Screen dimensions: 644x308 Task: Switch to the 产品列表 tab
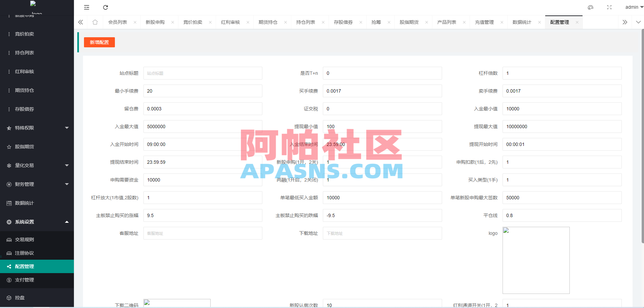tap(447, 22)
